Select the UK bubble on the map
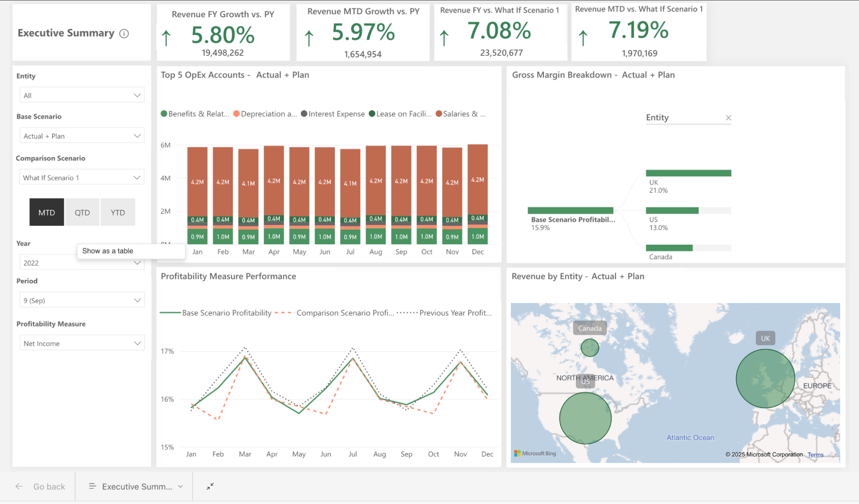The width and height of the screenshot is (859, 504). click(x=765, y=379)
